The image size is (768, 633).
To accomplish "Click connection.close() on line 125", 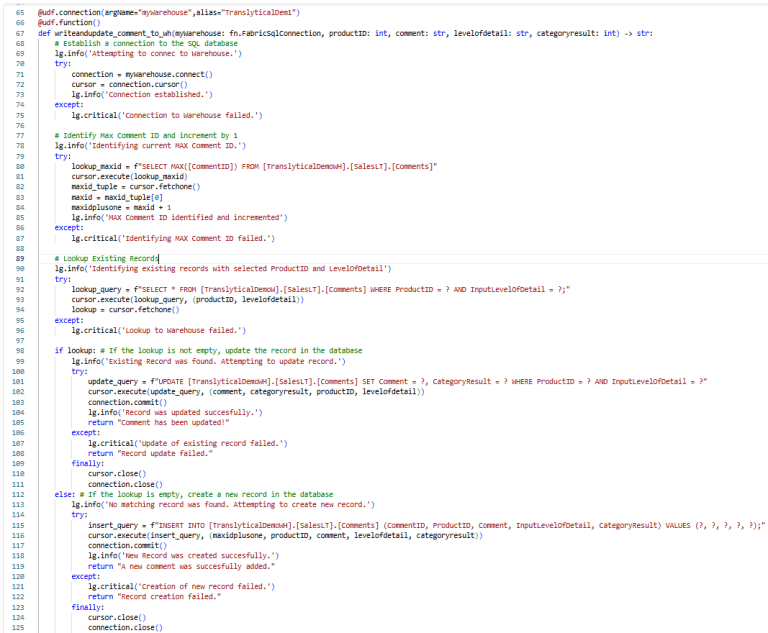I will tap(125, 628).
